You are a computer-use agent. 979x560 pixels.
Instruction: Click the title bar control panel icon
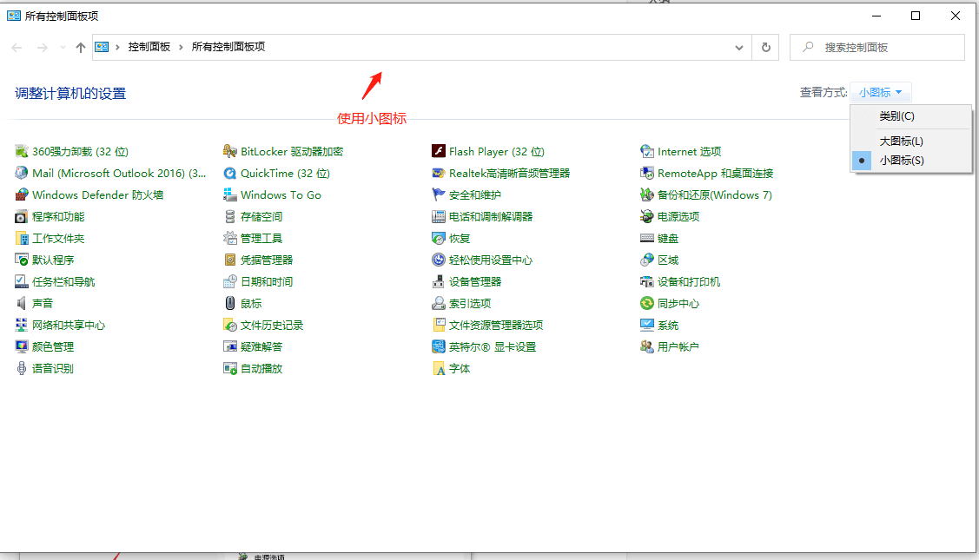click(x=14, y=16)
